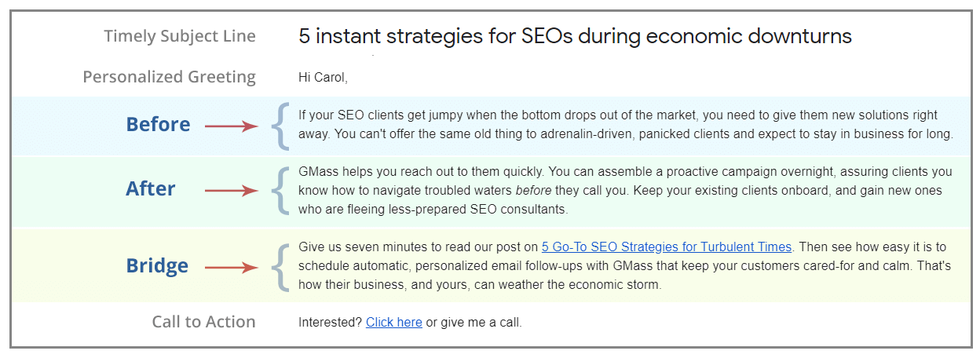Click the Personalized Greeting label

[x=170, y=77]
